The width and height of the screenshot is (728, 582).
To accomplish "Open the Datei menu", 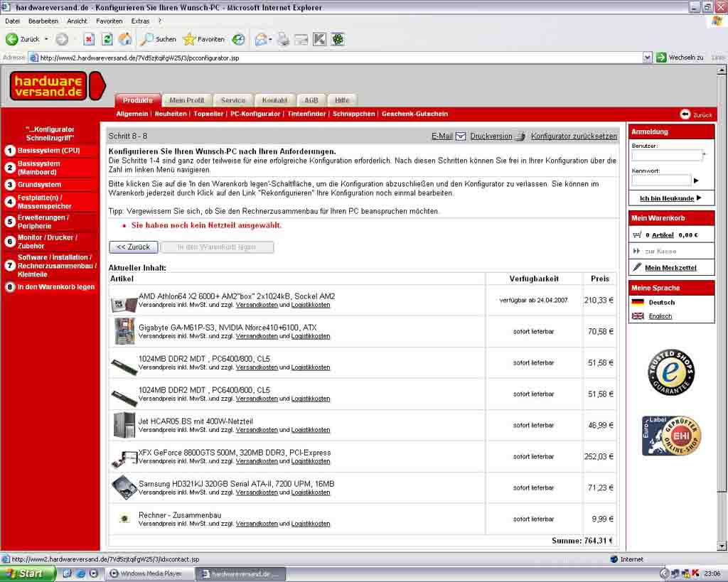I will (x=13, y=21).
